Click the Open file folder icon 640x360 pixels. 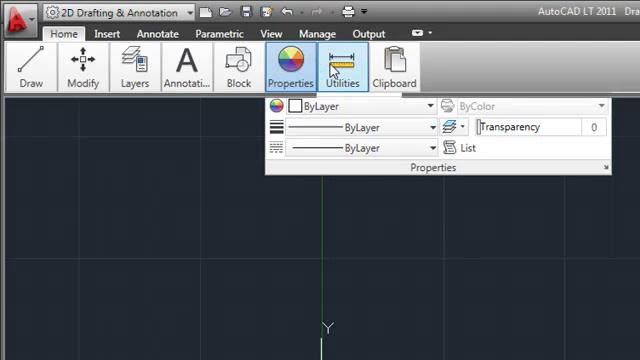(225, 12)
